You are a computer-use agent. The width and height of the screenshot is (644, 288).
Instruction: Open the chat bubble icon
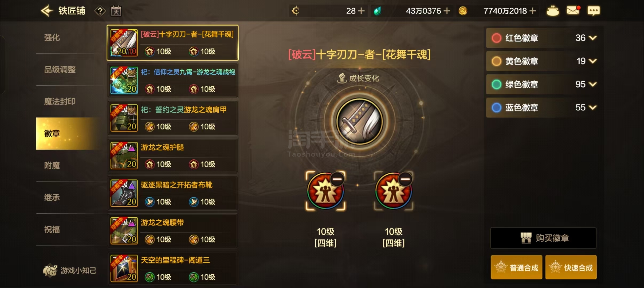(594, 11)
